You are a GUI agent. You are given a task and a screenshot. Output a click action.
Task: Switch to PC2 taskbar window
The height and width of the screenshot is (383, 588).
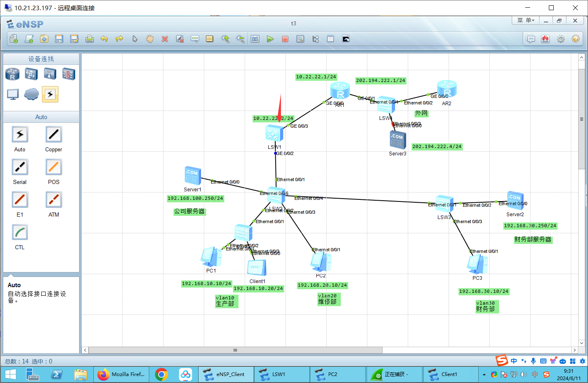(x=338, y=374)
